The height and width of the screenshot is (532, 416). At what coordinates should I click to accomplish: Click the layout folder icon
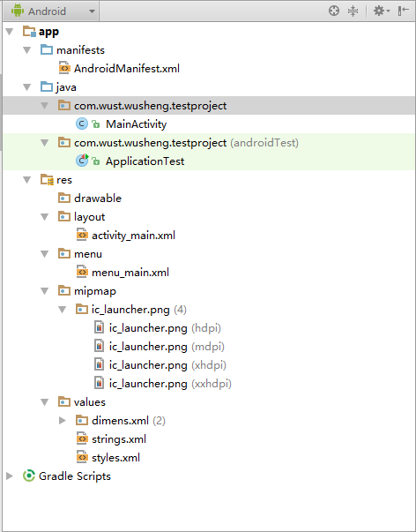[64, 216]
